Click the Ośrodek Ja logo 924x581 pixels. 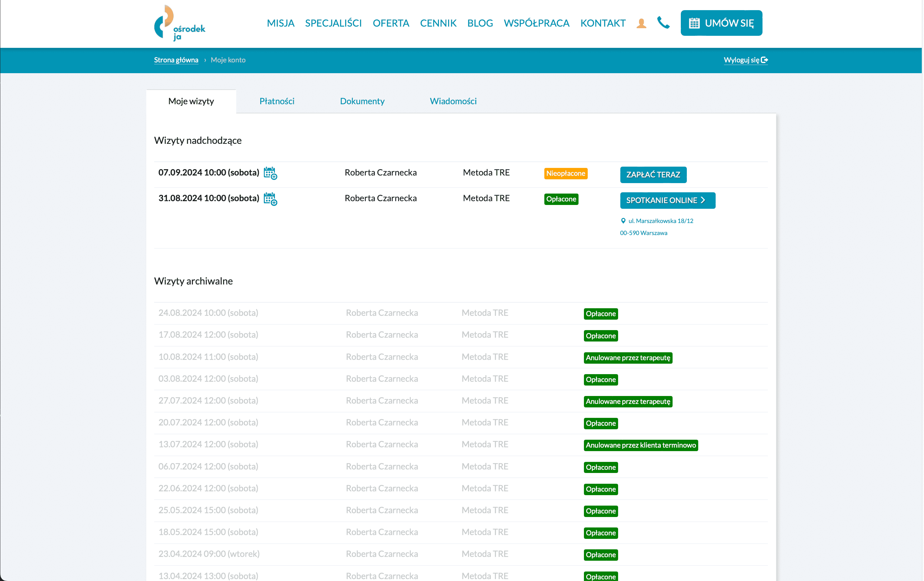click(x=179, y=23)
